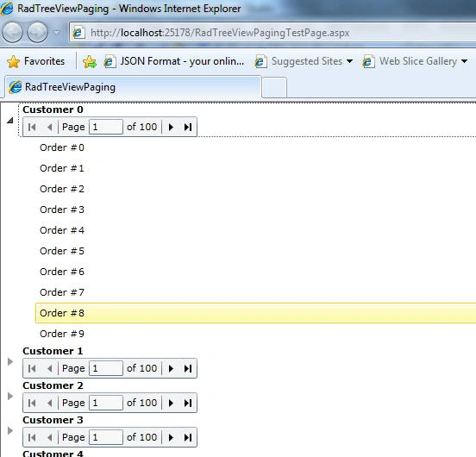Expand the Customer 1 tree node
The width and height of the screenshot is (476, 457).
pyautogui.click(x=10, y=361)
